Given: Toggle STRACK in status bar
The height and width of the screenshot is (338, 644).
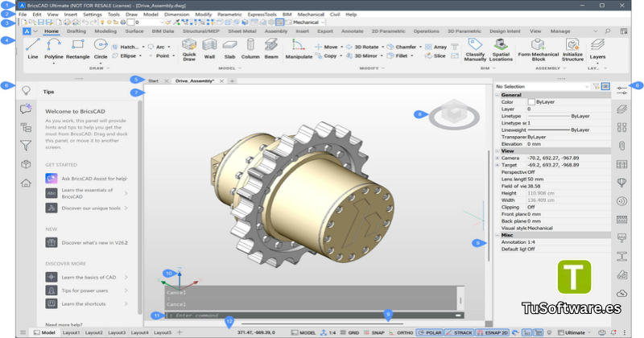Looking at the screenshot, I should tap(459, 332).
